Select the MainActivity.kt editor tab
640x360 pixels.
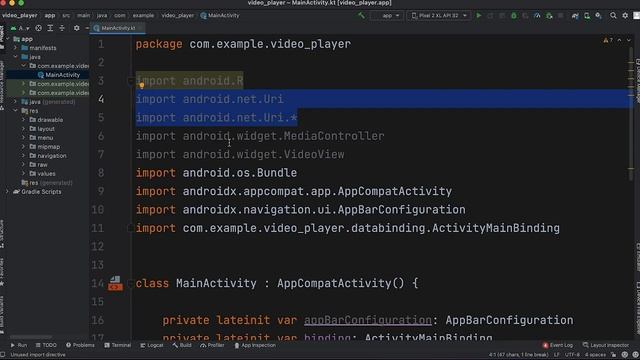click(x=118, y=28)
